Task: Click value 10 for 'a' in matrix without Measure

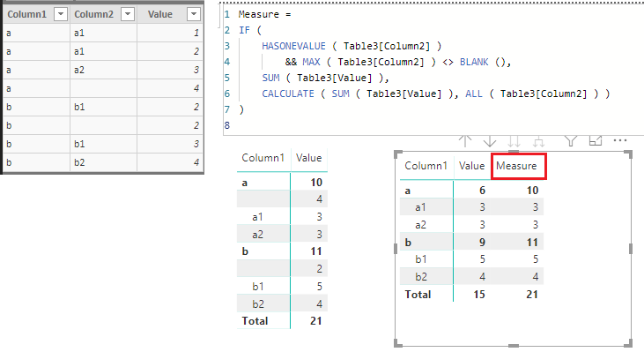Action: (316, 183)
